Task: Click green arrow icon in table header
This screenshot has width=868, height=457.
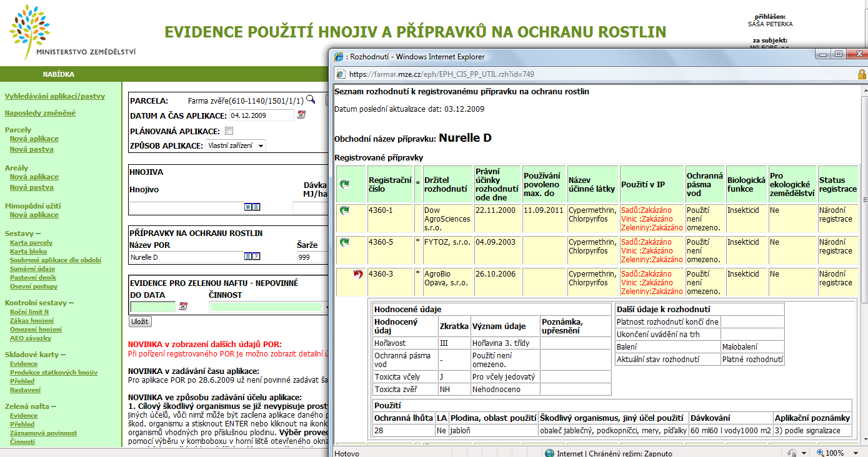Action: pos(344,184)
